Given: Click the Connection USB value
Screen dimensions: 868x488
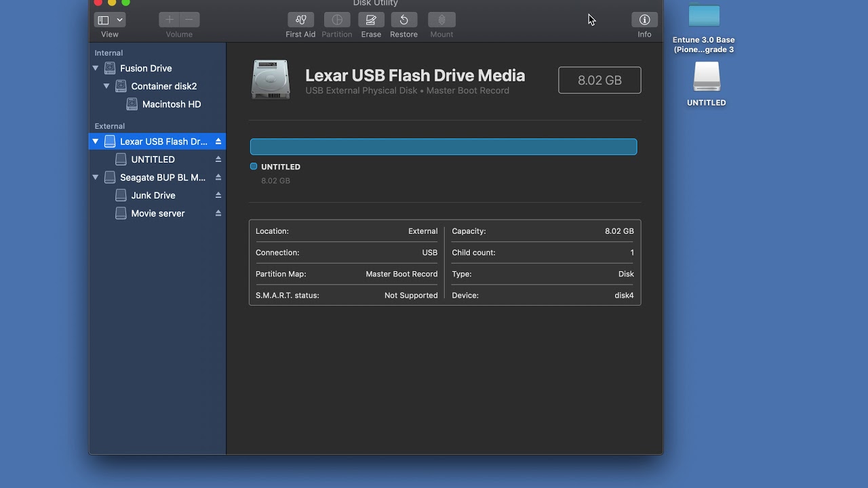Looking at the screenshot, I should tap(430, 252).
